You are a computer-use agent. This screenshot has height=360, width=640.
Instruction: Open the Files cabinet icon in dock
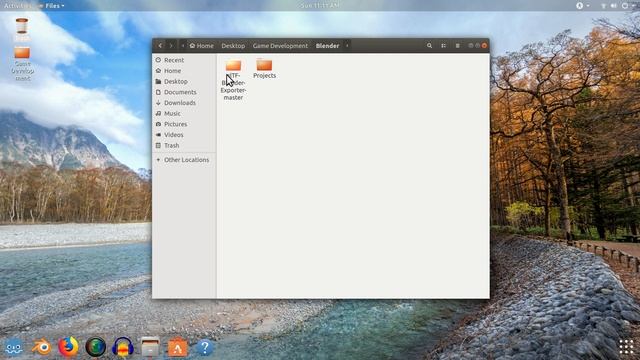[x=150, y=347]
